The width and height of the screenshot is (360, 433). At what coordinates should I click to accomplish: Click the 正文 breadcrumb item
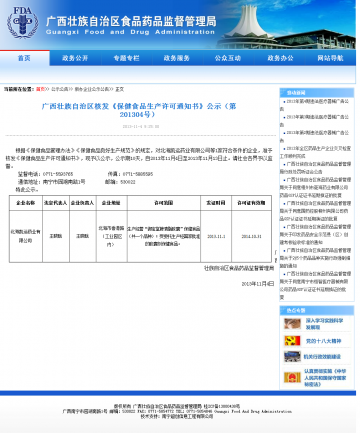[x=119, y=89]
